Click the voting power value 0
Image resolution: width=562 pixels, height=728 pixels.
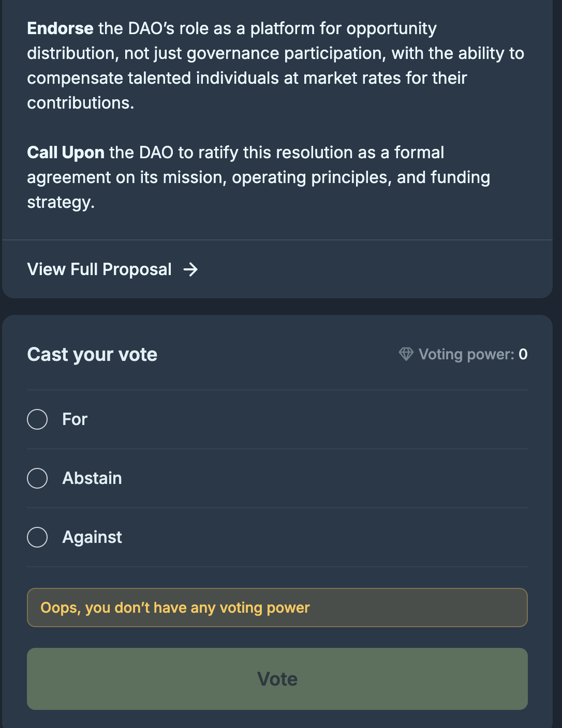coord(523,354)
